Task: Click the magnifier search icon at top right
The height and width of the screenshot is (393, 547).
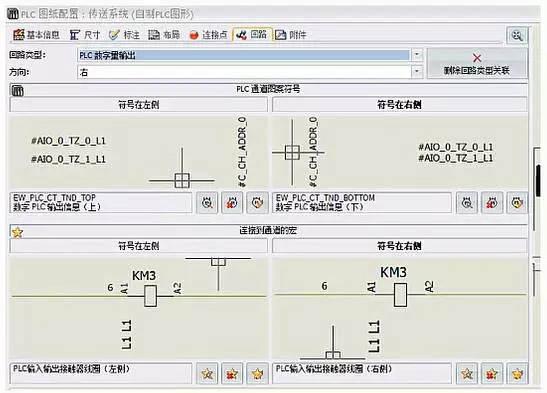Action: coord(517,35)
